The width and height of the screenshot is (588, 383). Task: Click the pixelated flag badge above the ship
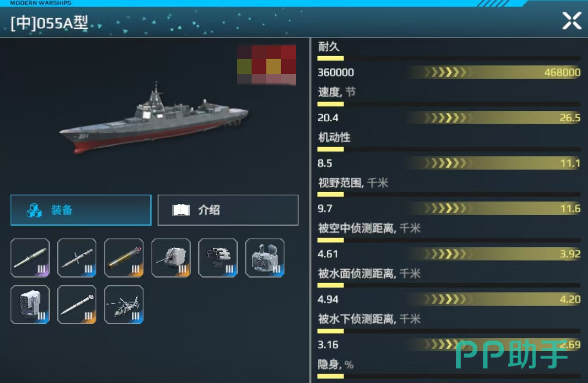pyautogui.click(x=266, y=65)
